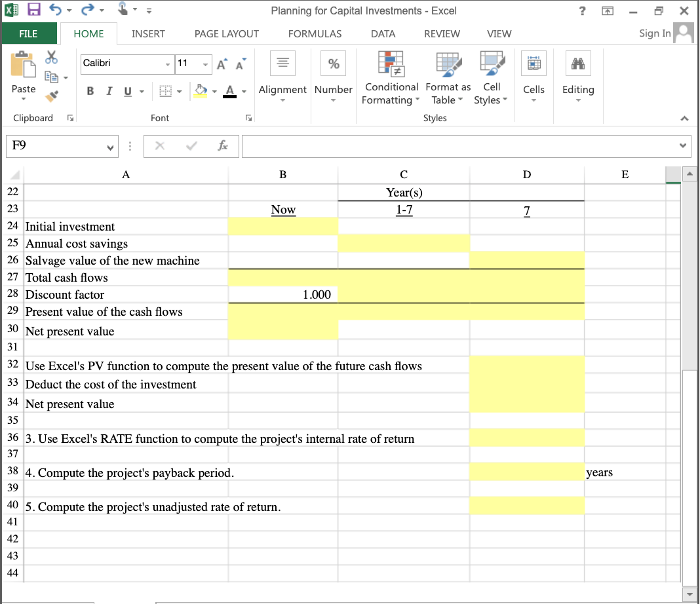Expand the formula bar chevron

click(682, 146)
